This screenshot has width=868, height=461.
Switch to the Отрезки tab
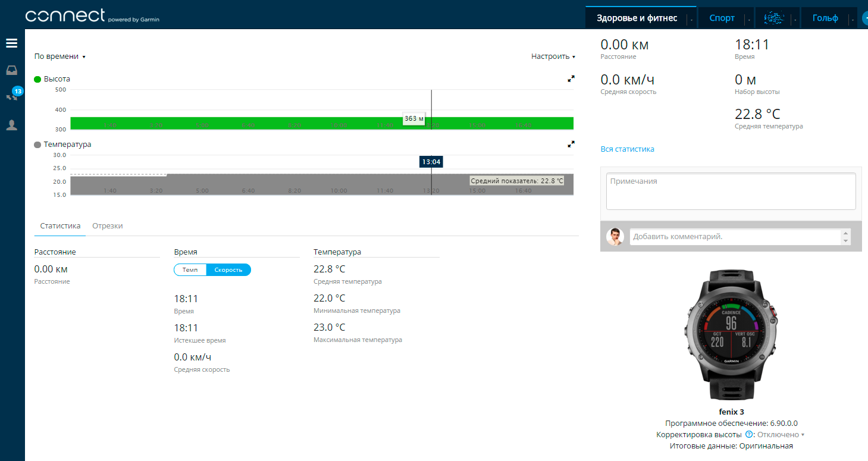[x=108, y=226]
